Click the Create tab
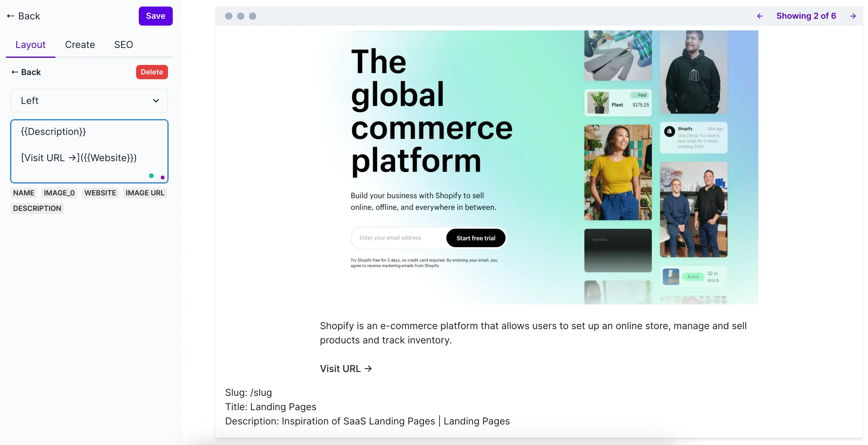The image size is (868, 445). 80,45
